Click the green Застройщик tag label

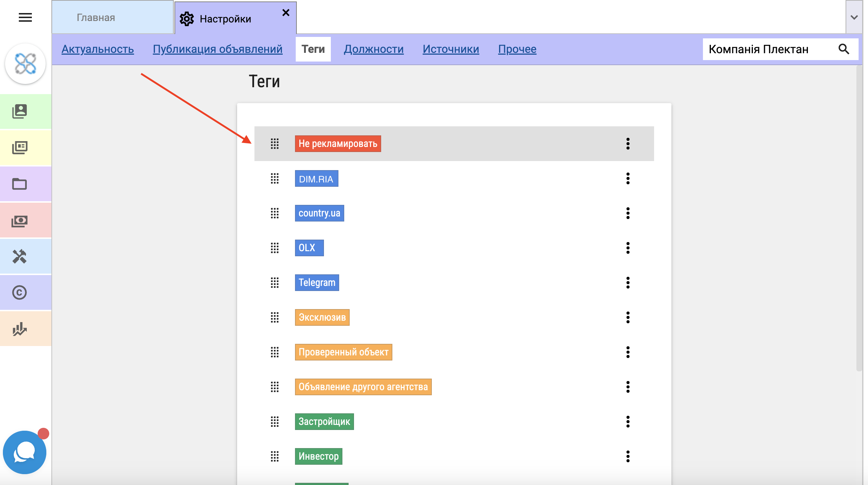click(324, 422)
